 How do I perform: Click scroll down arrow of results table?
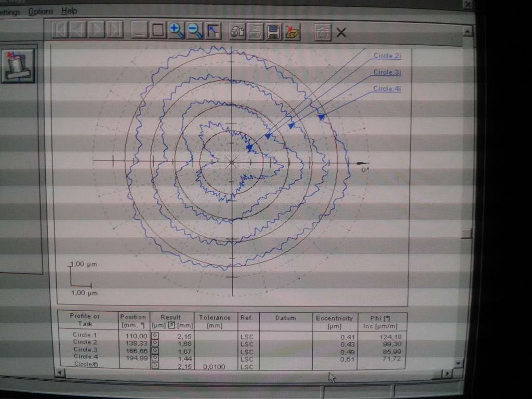coord(458,363)
